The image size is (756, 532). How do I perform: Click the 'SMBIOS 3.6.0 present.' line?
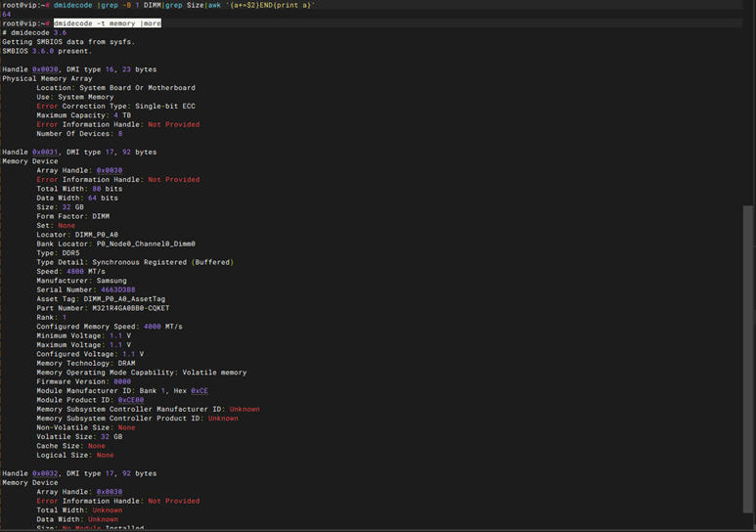click(47, 51)
